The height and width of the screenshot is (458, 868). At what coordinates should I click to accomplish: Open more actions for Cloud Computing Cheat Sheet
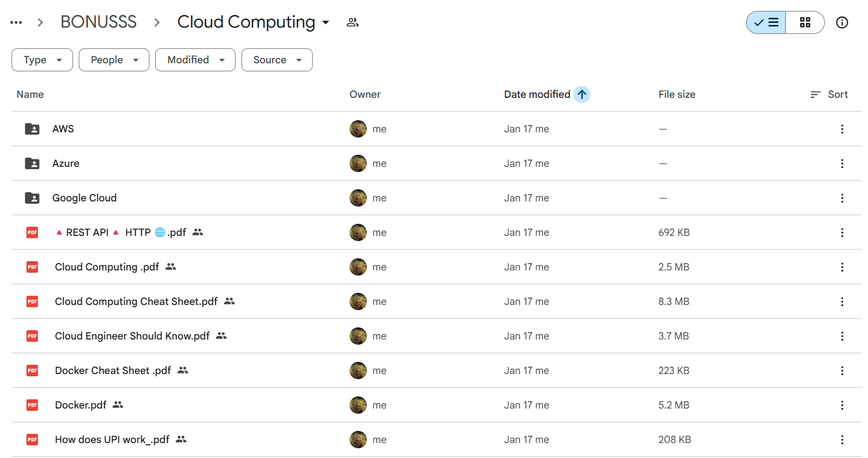pos(842,301)
